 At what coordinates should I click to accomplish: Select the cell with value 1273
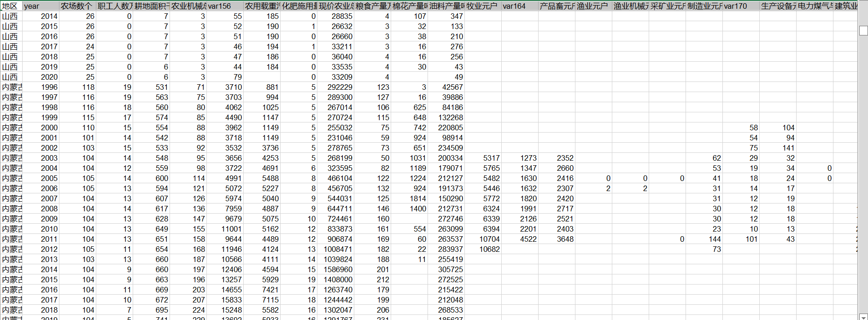tap(520, 158)
